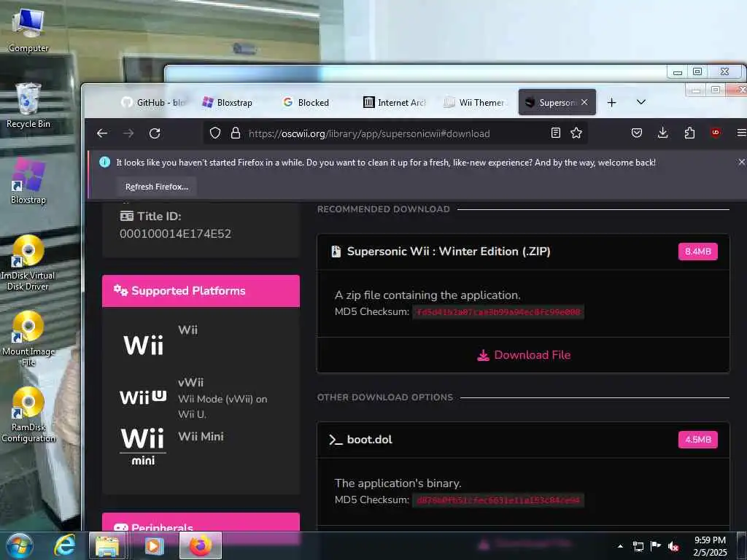Image resolution: width=747 pixels, height=560 pixels.
Task: Dismiss the Firefox refresh notification bar
Action: pos(741,163)
